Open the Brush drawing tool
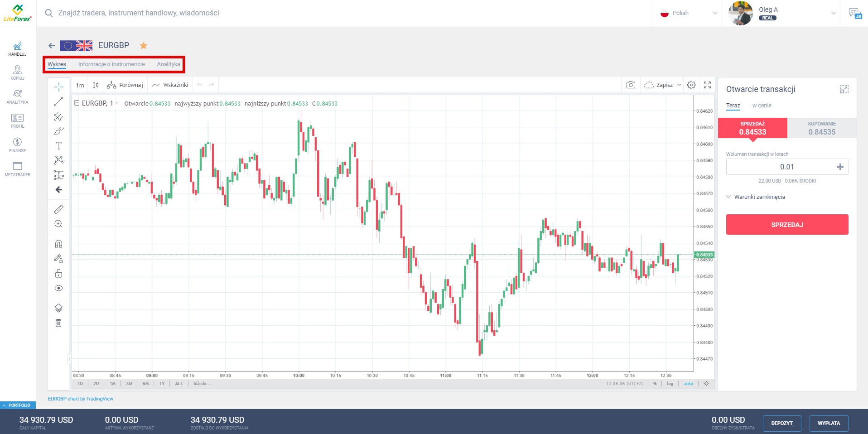Screen dimensions: 868x434 (x=58, y=131)
